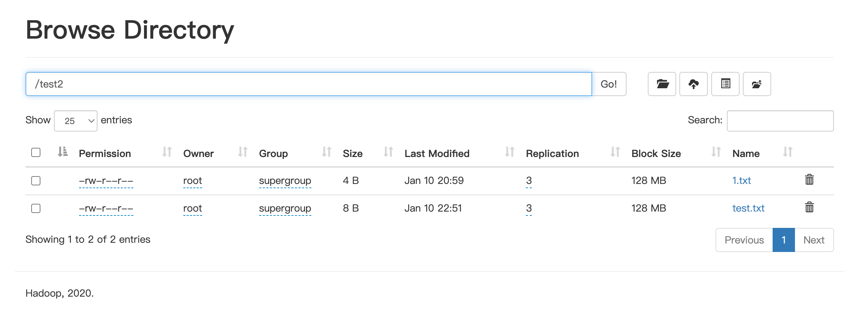Click the permission value for test.txt
This screenshot has width=868, height=314.
pos(106,208)
